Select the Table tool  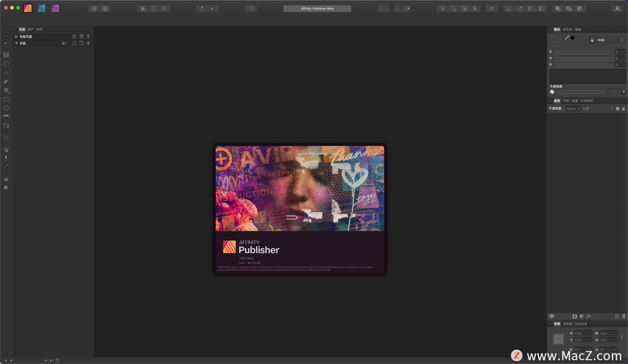pyautogui.click(x=6, y=64)
